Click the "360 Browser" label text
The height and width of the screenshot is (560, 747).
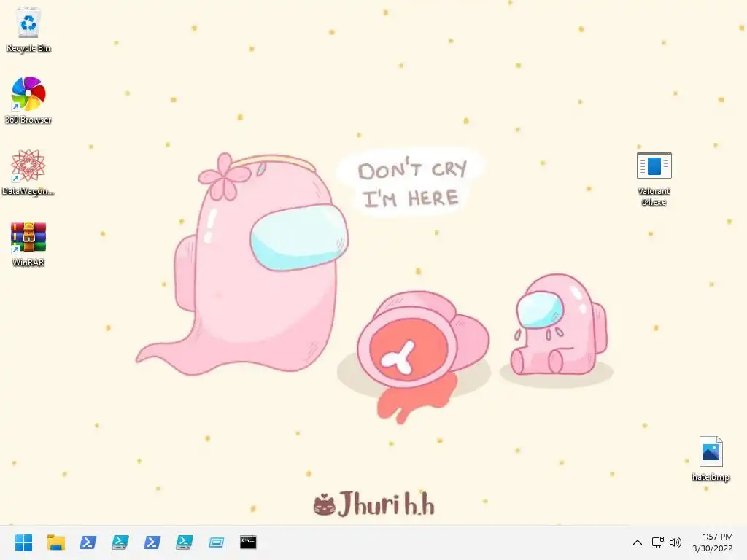(x=28, y=120)
